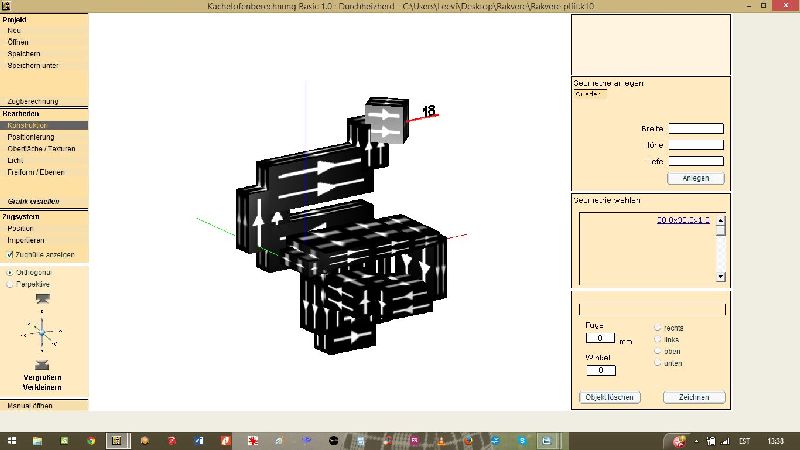
Task: Select the 'unten' radio button
Action: pos(657,363)
